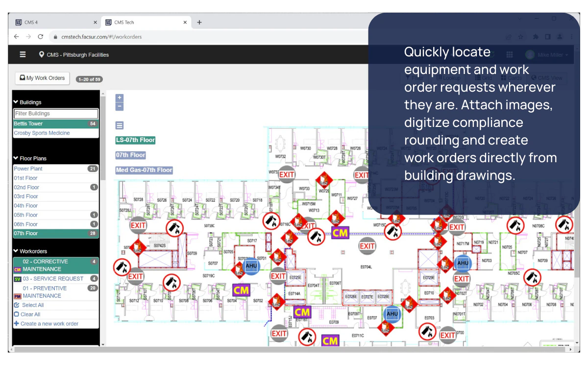588x392 pixels.
Task: Click the fire extinguisher marker near room S0742S
Action: point(174,228)
